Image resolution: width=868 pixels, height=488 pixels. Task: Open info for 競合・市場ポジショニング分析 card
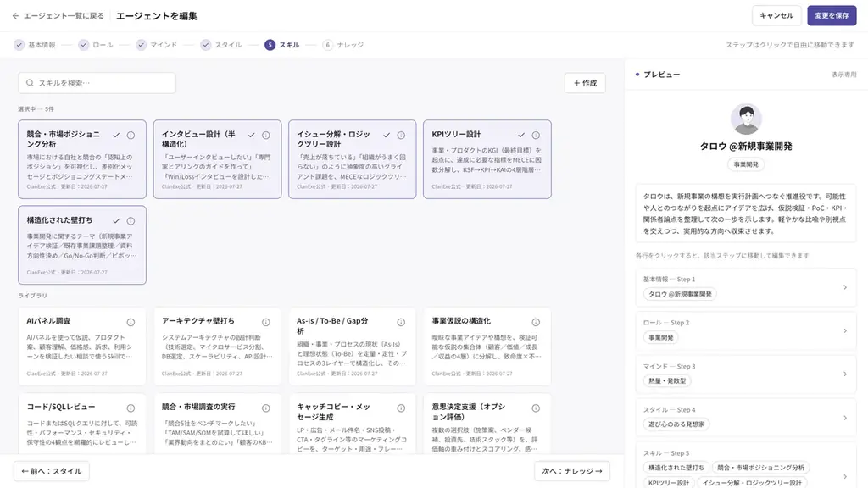[x=131, y=135]
